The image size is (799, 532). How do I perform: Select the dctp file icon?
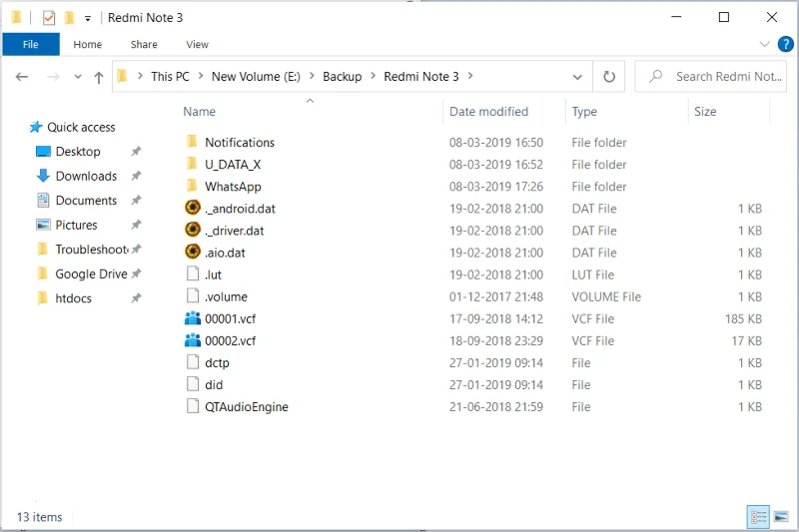193,362
